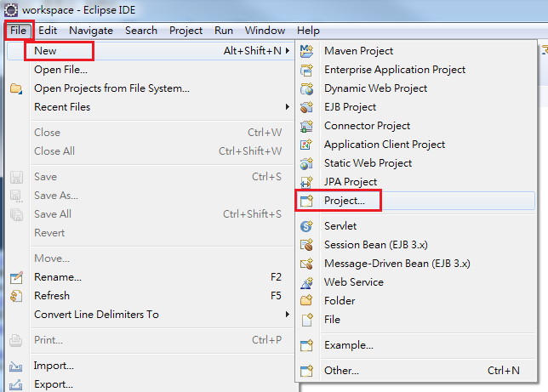The width and height of the screenshot is (548, 392).
Task: Open the Navigate menu
Action: click(91, 30)
